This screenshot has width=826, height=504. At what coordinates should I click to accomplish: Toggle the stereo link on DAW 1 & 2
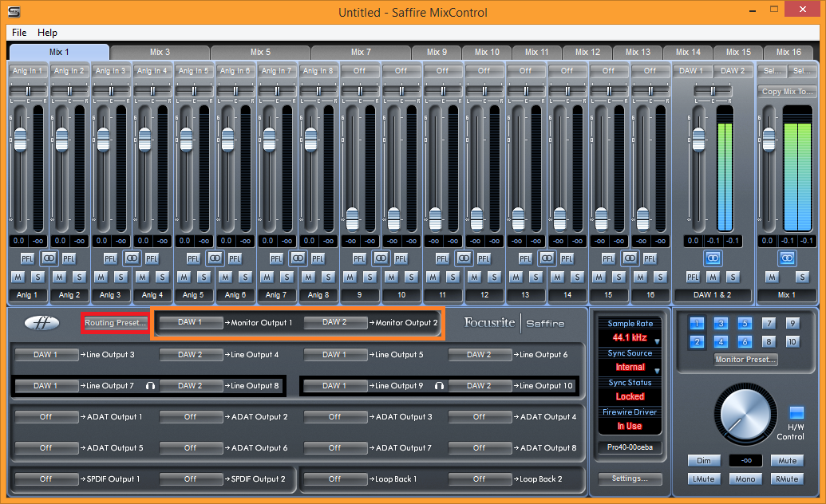pyautogui.click(x=713, y=258)
